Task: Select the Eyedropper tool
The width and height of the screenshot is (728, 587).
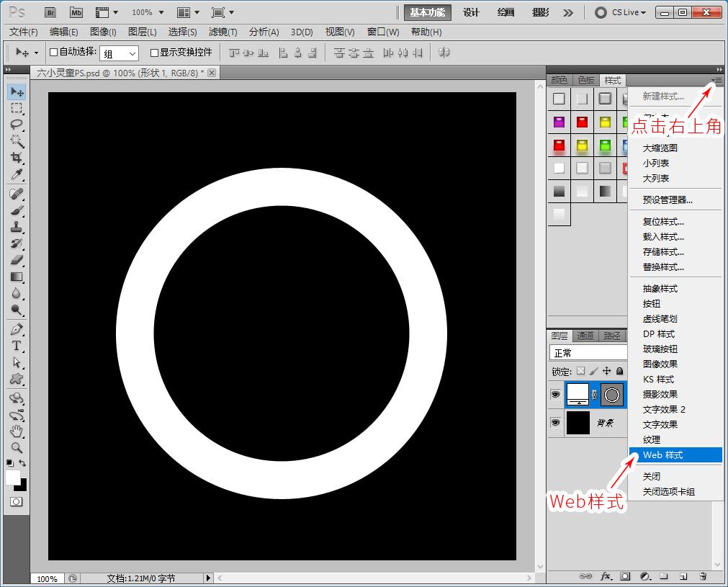Action: [17, 175]
